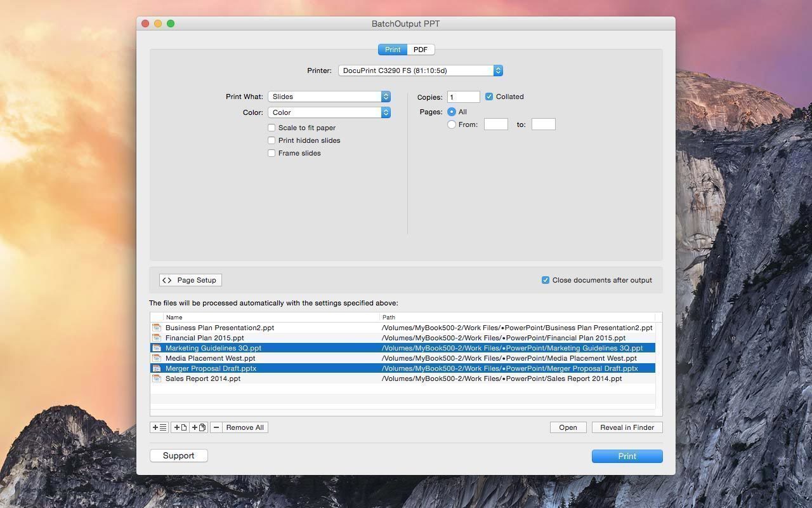Click the path of Marketing Guidelines 3Q.ppt
This screenshot has width=812, height=508.
coord(513,348)
